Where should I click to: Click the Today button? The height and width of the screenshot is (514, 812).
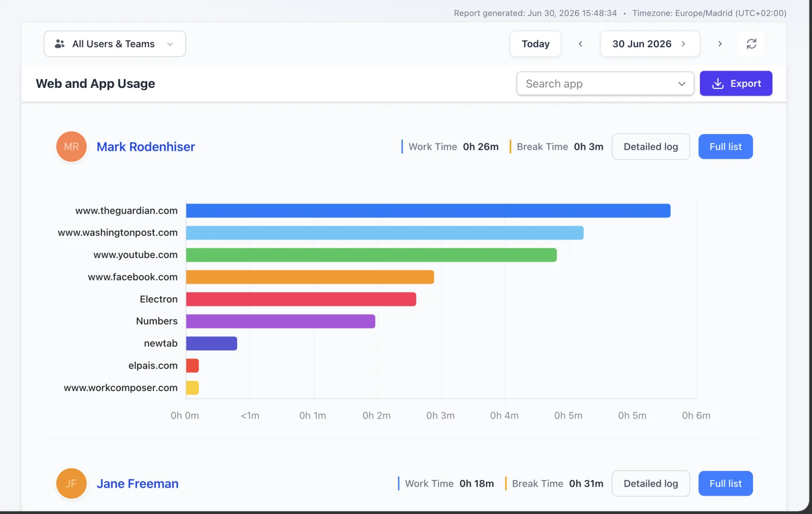(x=535, y=44)
